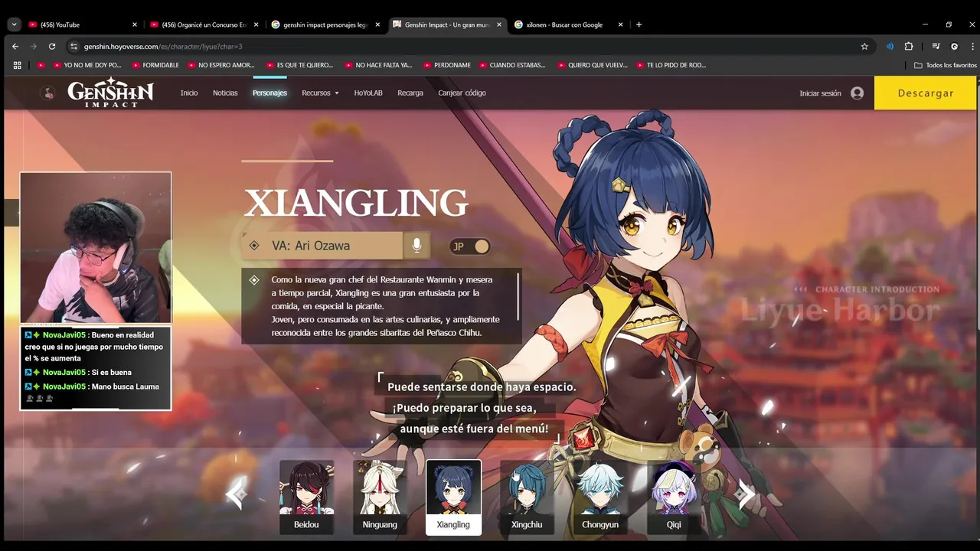Viewport: 980px width, 551px height.
Task: Go back with the browser back arrow
Action: click(15, 46)
